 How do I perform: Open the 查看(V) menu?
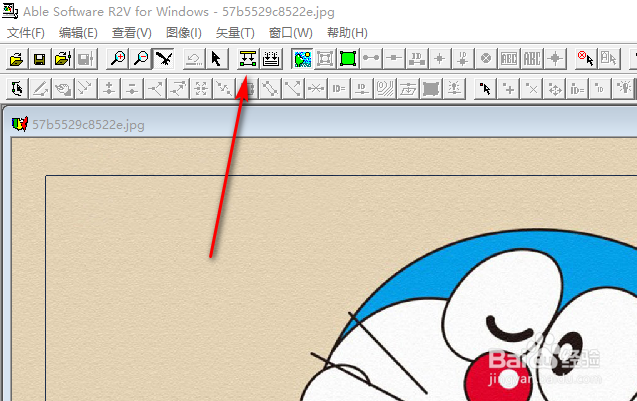coord(132,33)
